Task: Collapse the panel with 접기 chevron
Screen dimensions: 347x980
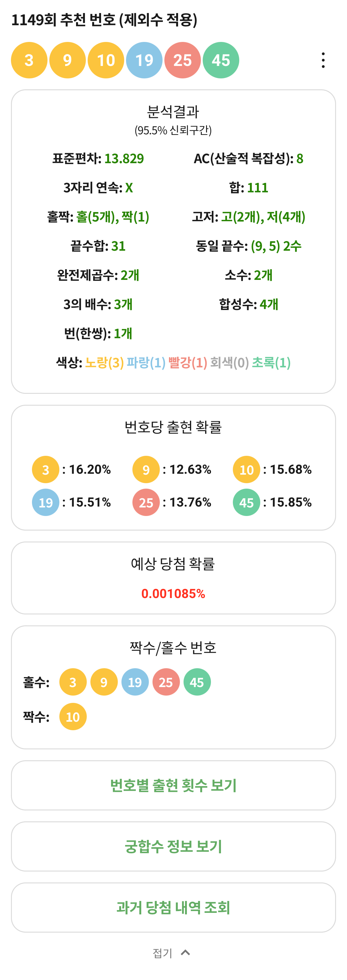Action: pyautogui.click(x=185, y=953)
